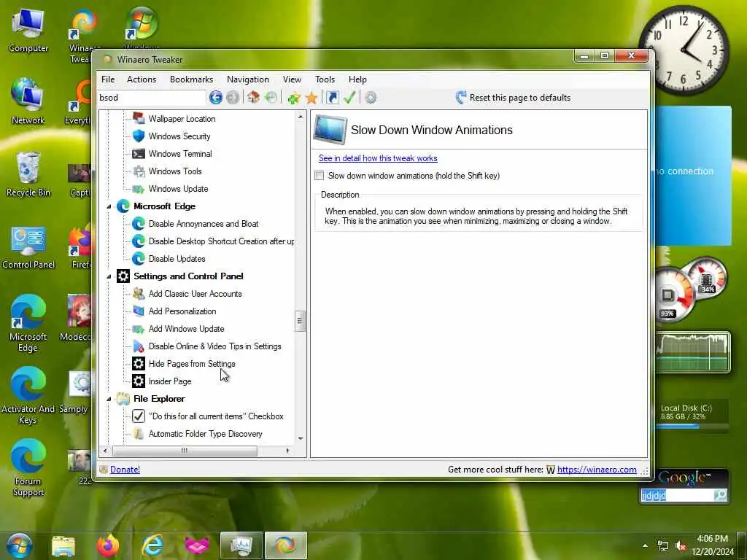Enable Slow down window animations checkbox
Screen dimensions: 747x560
pyautogui.click(x=320, y=176)
